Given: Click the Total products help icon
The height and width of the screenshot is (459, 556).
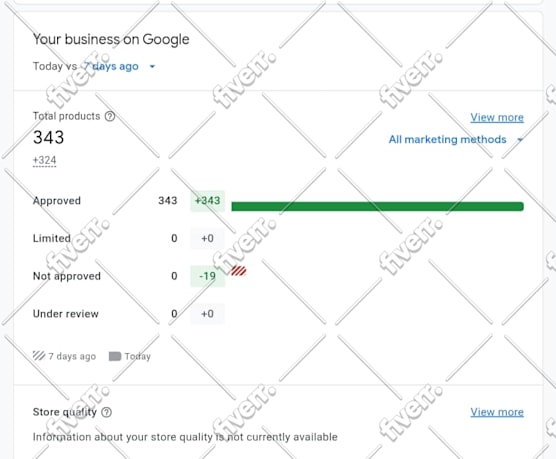Looking at the screenshot, I should click(x=110, y=116).
